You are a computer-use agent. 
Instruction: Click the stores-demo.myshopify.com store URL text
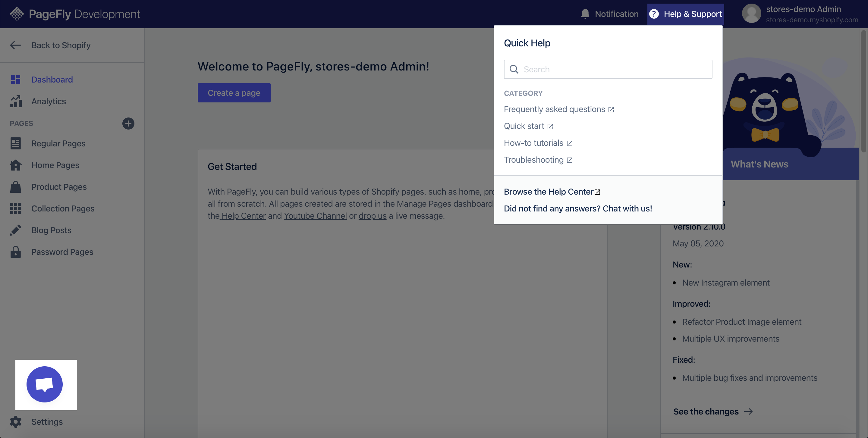pyautogui.click(x=812, y=20)
